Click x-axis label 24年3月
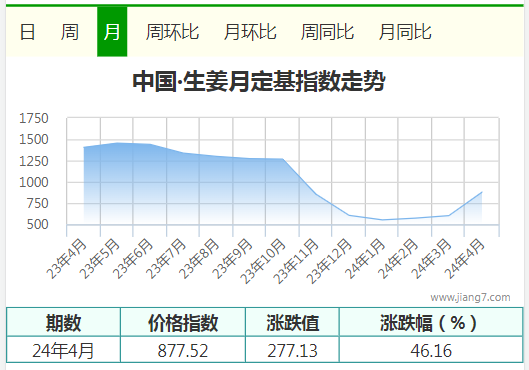 (430, 259)
